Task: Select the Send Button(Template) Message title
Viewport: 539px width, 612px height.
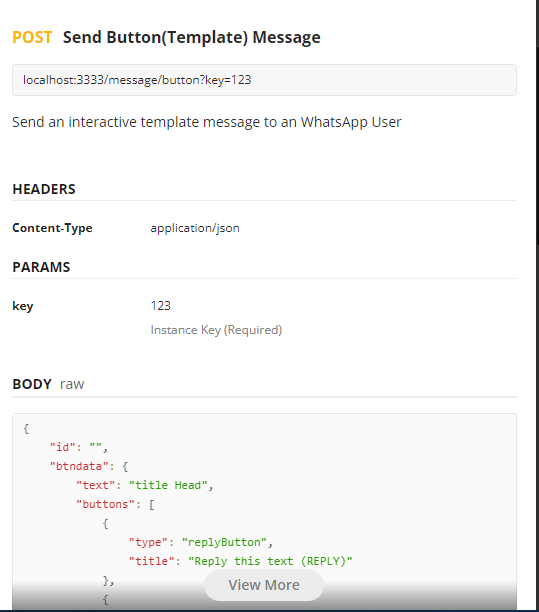Action: tap(192, 37)
